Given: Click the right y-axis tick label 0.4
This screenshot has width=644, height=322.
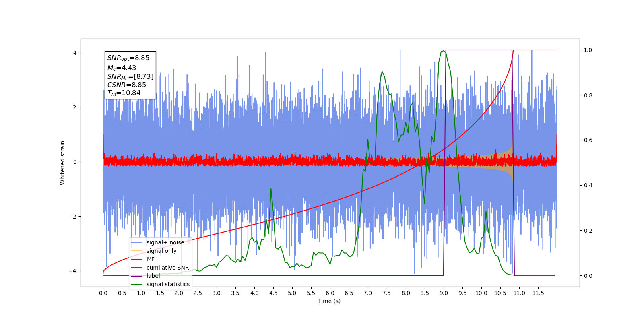Looking at the screenshot, I should coord(588,186).
